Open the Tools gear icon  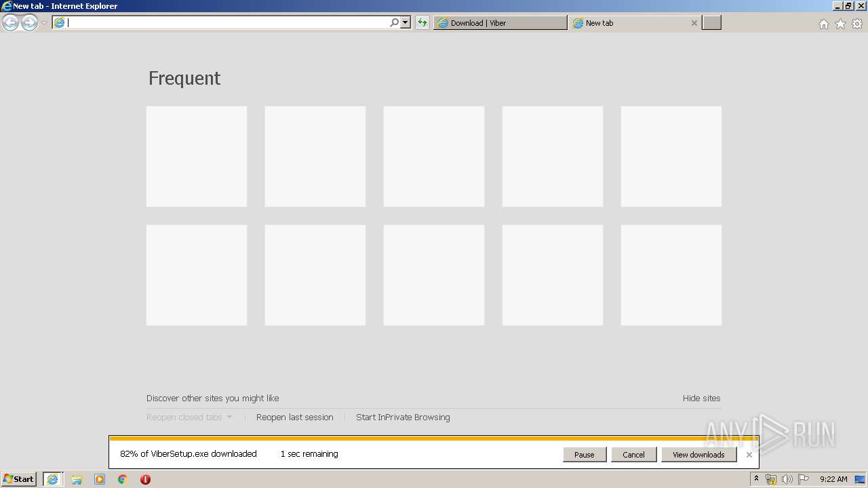coord(857,24)
